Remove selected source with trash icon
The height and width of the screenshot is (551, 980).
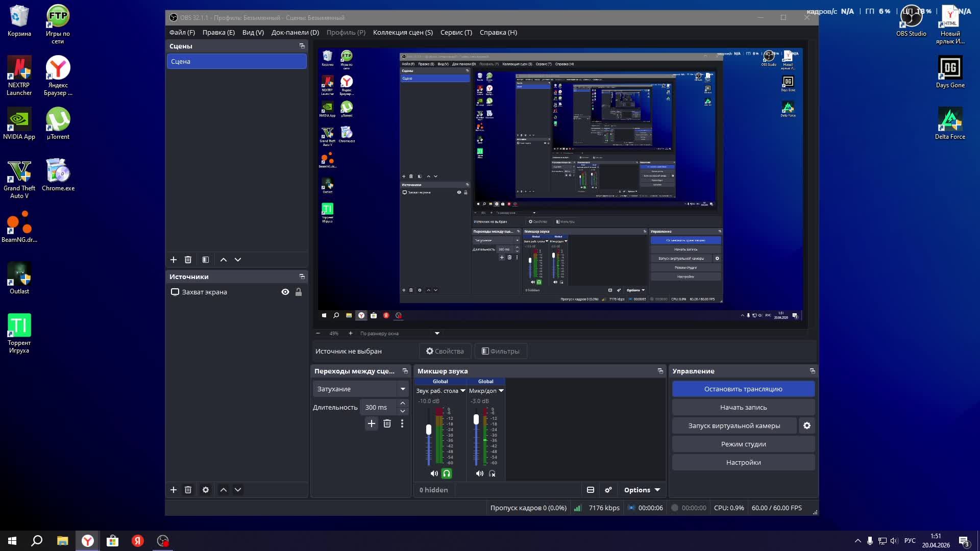tap(188, 490)
